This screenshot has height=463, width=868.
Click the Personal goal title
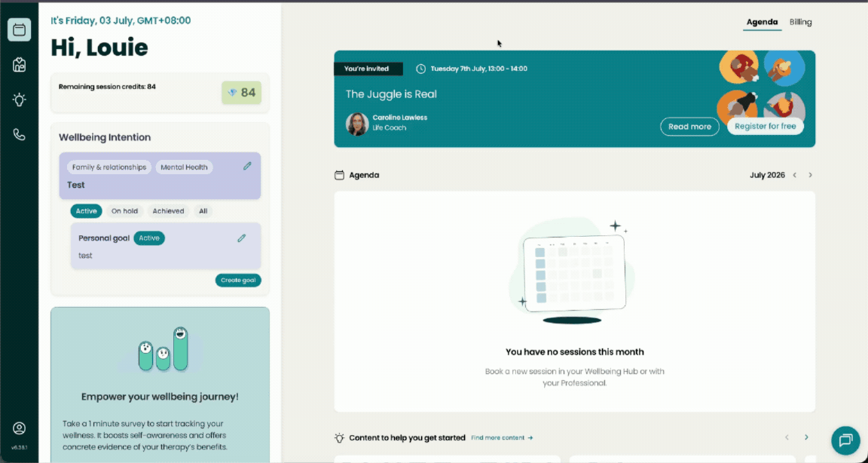point(104,238)
